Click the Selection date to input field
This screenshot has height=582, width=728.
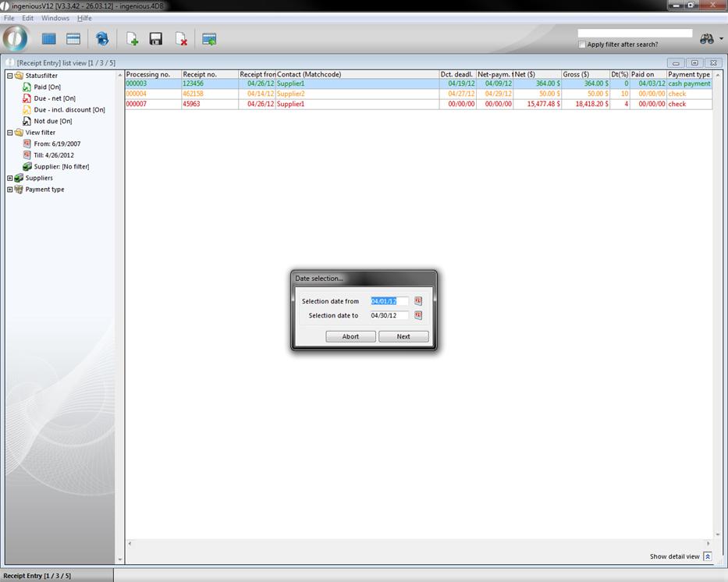389,315
